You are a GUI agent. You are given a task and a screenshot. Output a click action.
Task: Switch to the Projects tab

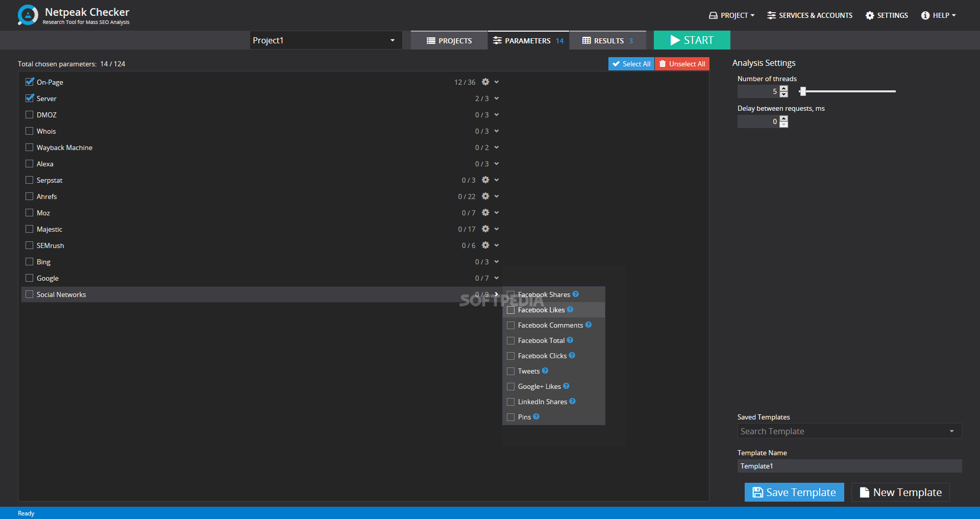pyautogui.click(x=449, y=40)
